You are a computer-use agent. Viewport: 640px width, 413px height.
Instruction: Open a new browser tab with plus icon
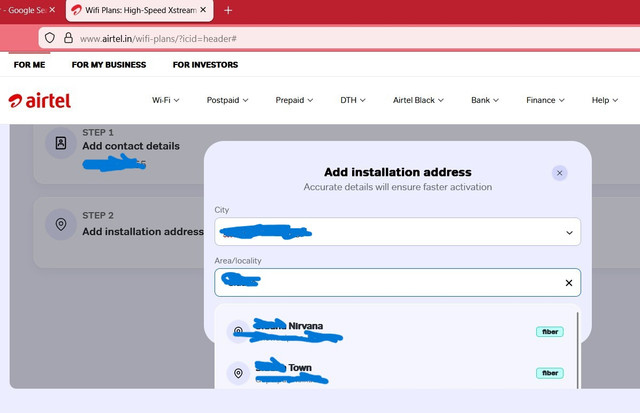tap(228, 10)
